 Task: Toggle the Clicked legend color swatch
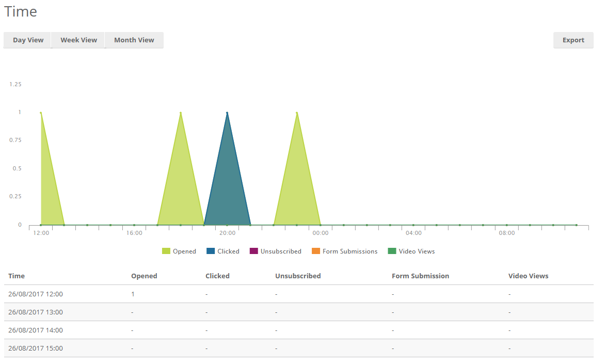(211, 251)
